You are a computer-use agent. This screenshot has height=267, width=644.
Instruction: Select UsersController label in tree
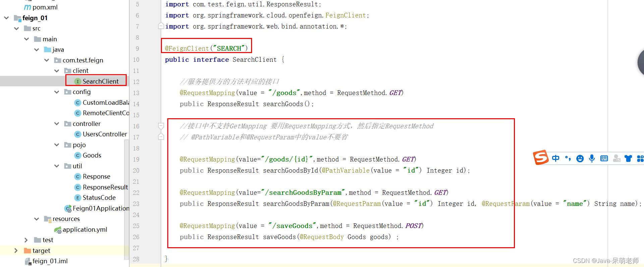coord(105,134)
